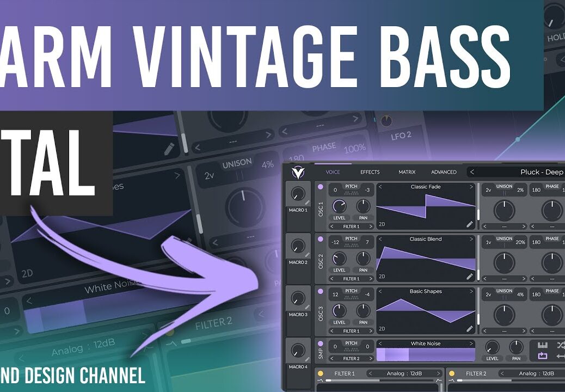Click the Macro 2 edit pencil icon
Viewport: 565px width, 392px height.
307,255
